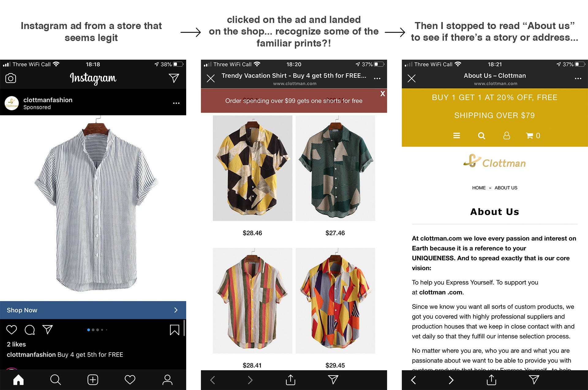Tap the new post plus icon
Image resolution: width=588 pixels, height=390 pixels.
tap(93, 380)
